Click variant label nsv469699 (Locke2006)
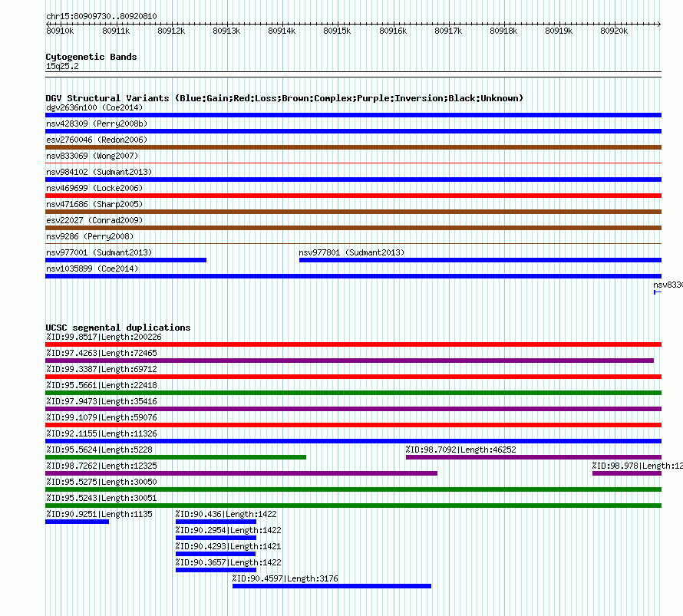683x616 pixels. 94,188
